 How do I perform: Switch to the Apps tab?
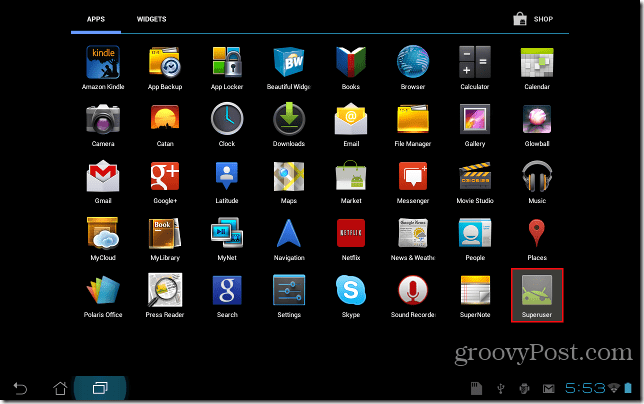(x=96, y=19)
